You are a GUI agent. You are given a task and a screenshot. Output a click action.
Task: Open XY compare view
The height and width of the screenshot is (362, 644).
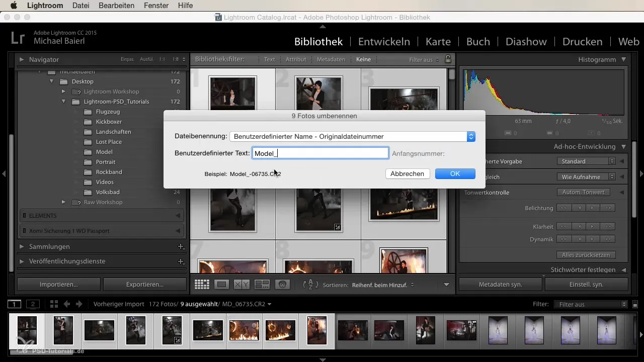tap(242, 284)
